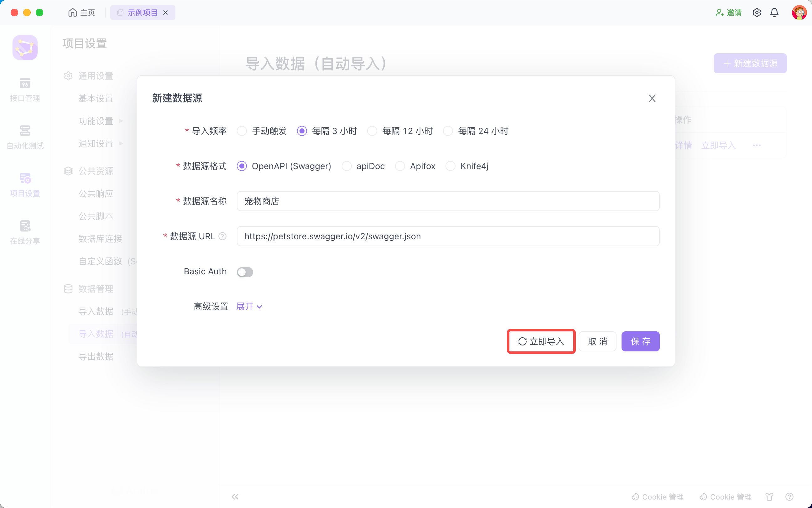Expand the 通知设置 submenu arrow
The width and height of the screenshot is (812, 508).
[121, 143]
